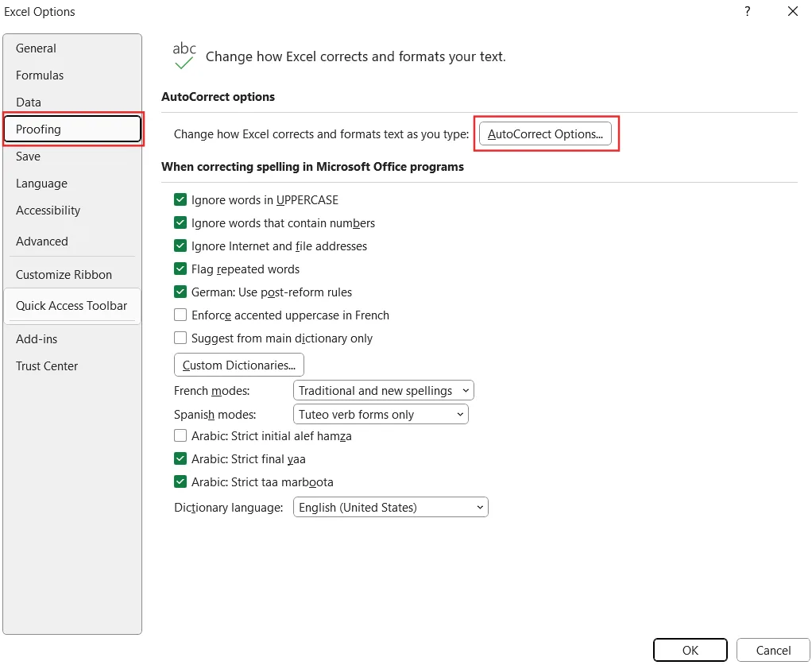Toggle German post-reform rules checkbox

pyautogui.click(x=180, y=292)
